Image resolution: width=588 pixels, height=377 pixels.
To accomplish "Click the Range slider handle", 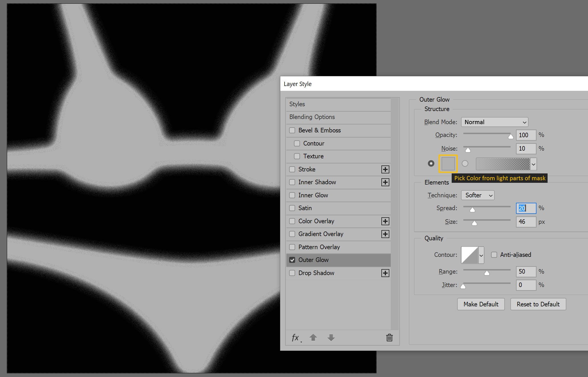I will click(x=487, y=273).
